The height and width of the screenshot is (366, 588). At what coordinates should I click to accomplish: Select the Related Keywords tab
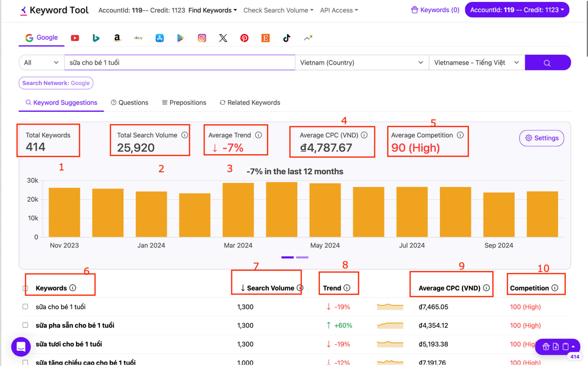[250, 103]
